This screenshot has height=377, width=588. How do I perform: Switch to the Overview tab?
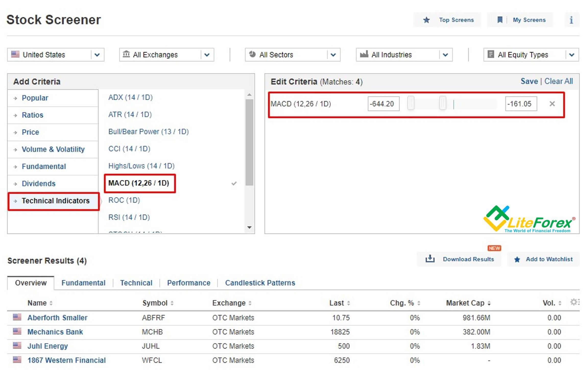pyautogui.click(x=31, y=283)
